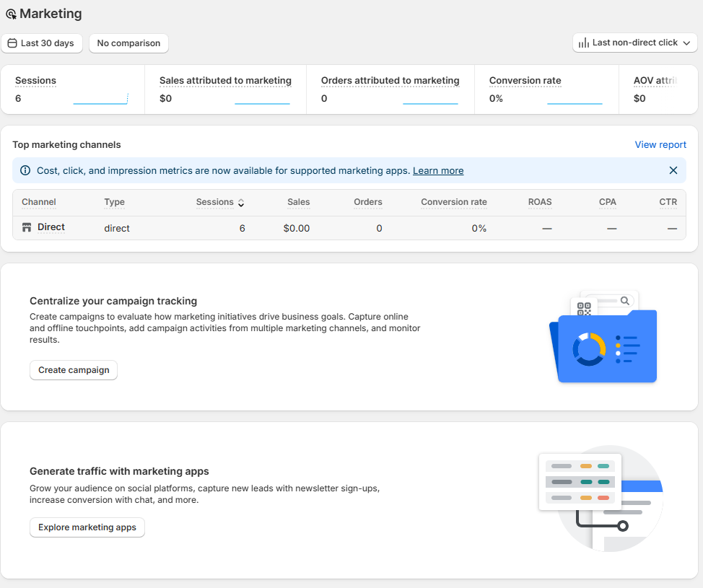
Task: Open the No comparison selector
Action: [128, 43]
